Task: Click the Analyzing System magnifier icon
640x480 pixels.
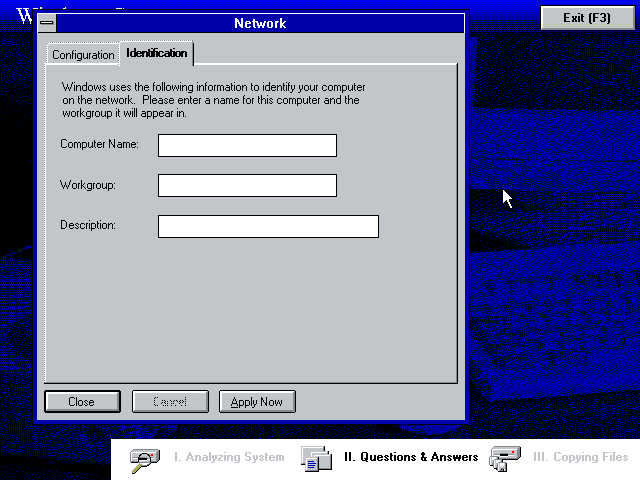Action: click(145, 460)
